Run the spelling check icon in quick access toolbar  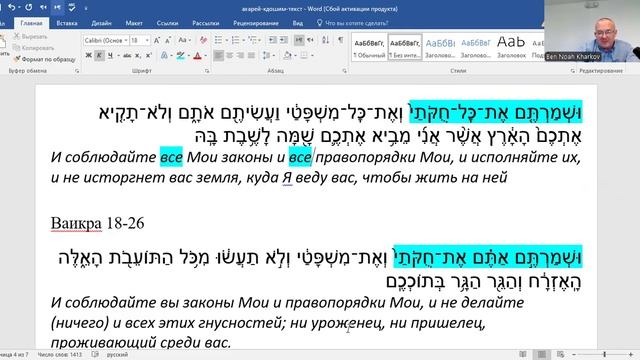71,7
